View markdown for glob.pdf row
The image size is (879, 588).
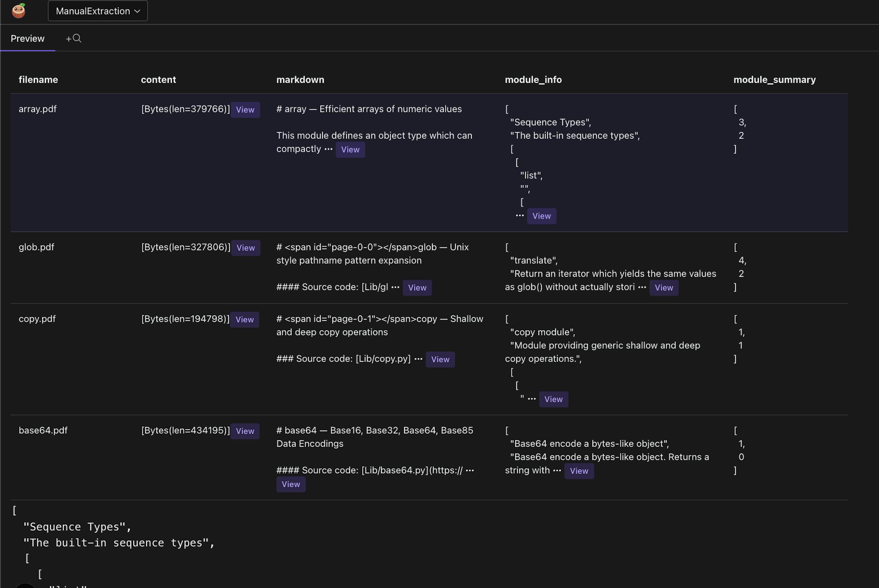point(417,288)
